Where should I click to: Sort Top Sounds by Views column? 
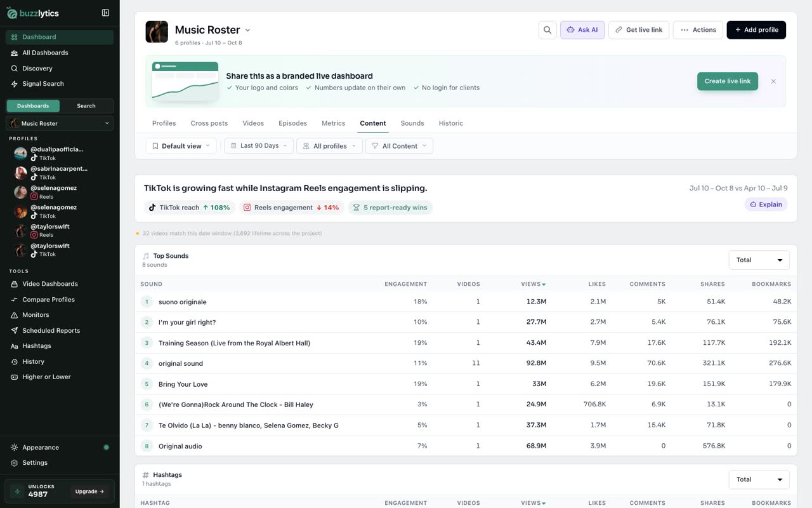534,284
